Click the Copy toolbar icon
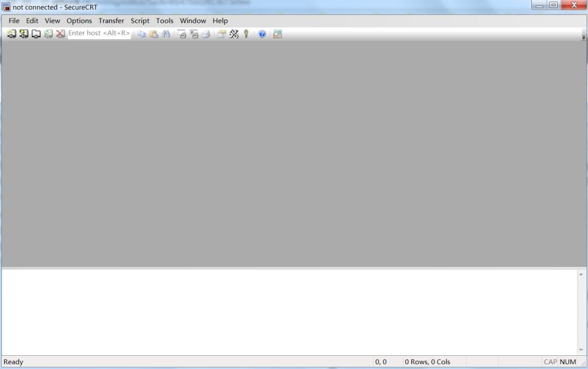This screenshot has width=588, height=369. 142,34
